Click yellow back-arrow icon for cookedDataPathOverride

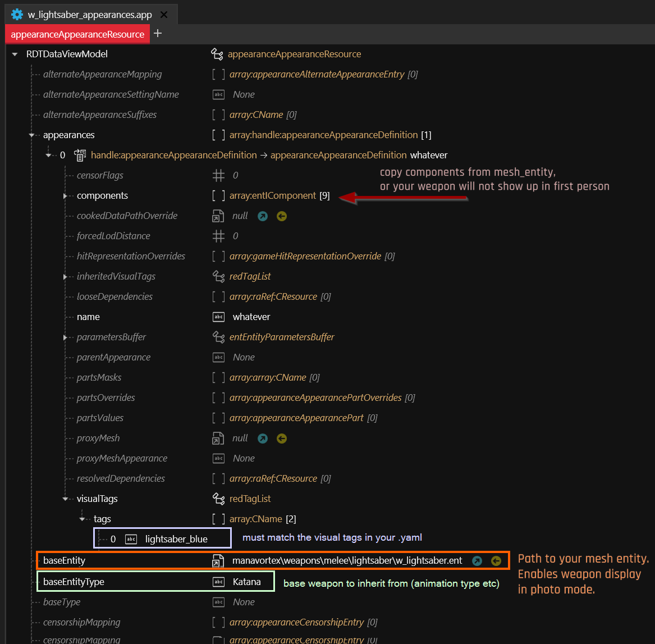[x=282, y=216]
